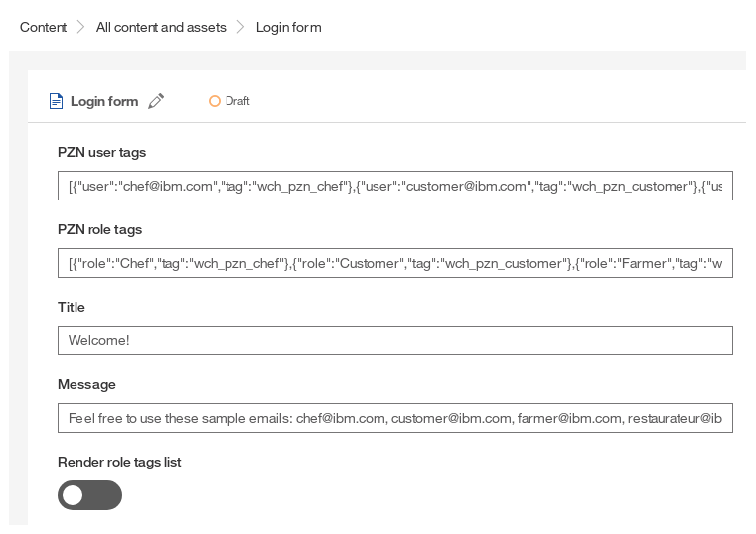Focus the PZN role tags field
Viewport: 756px width, 534px height.
tap(394, 263)
